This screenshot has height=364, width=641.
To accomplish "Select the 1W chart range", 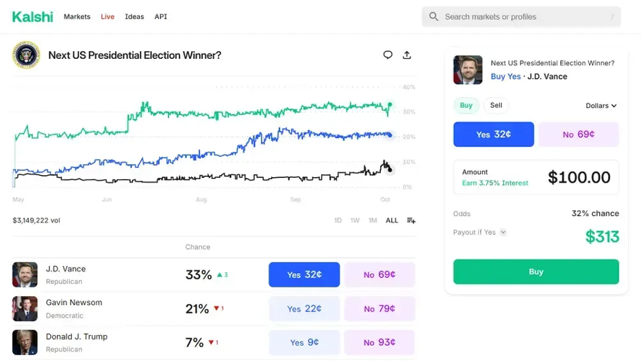I will [x=355, y=220].
